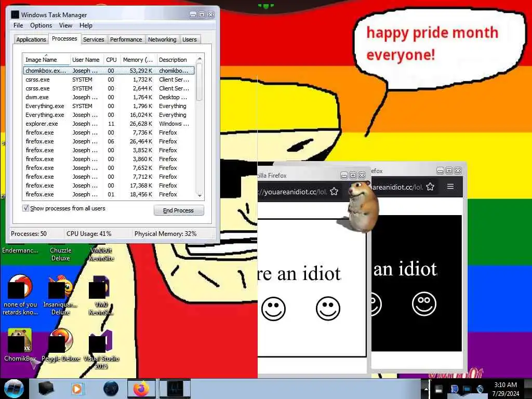Click the CPU Usage: 41% status entry
Screen dimensions: 532x399
point(89,233)
